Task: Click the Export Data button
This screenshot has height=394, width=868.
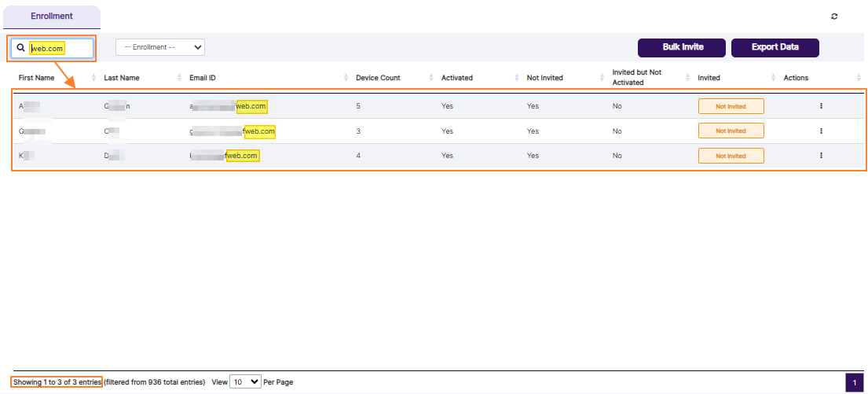Action: (775, 48)
